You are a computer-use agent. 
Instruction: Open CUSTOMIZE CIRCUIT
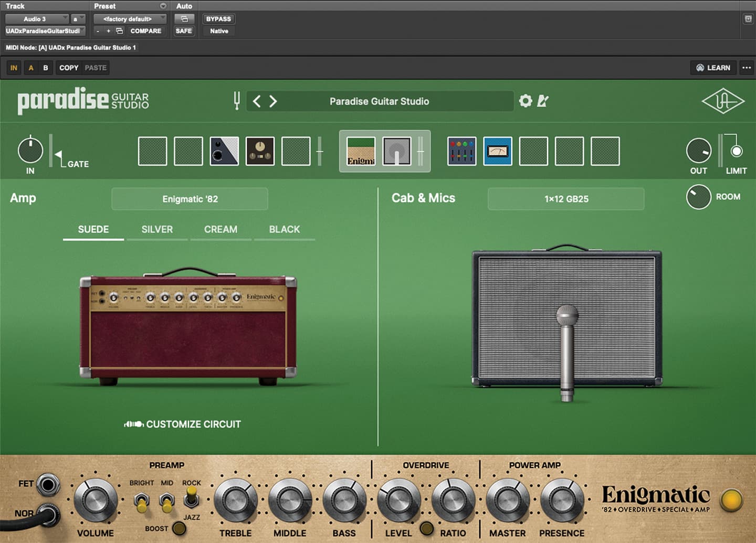183,424
